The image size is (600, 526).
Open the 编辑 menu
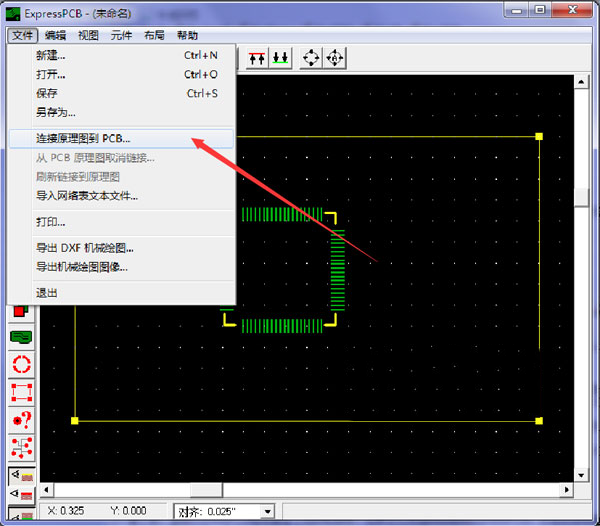pos(55,36)
